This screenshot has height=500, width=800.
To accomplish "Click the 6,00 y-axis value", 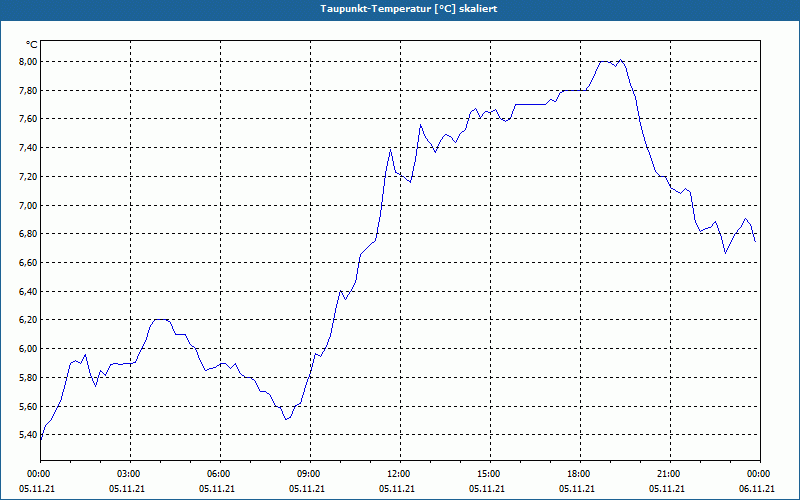I will pos(28,349).
